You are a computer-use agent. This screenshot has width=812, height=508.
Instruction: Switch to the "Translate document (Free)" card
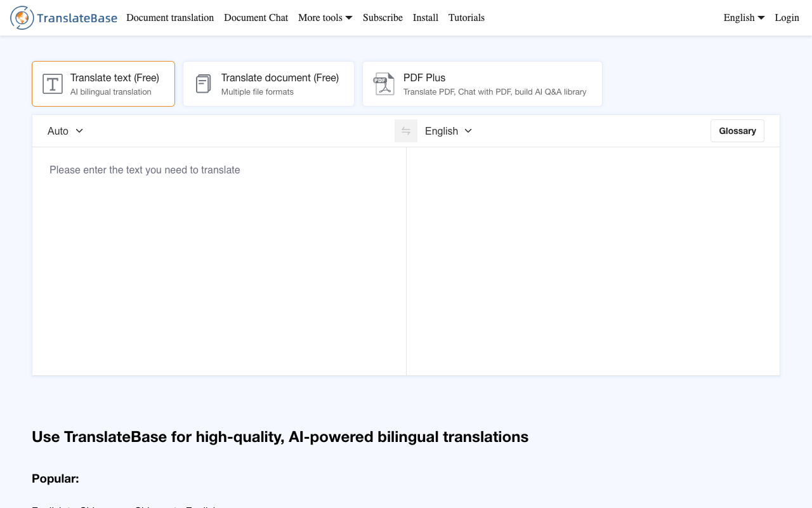(x=268, y=83)
